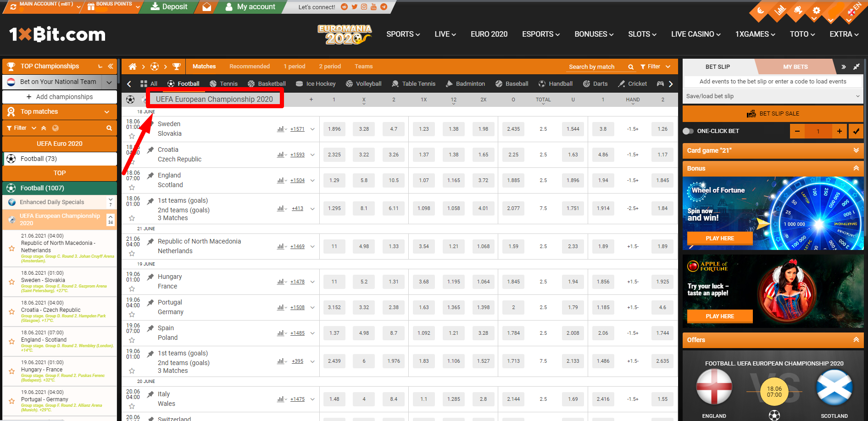Screen dimensions: 868x421
Task: Click the BET SLIP SALE button
Action: [773, 114]
